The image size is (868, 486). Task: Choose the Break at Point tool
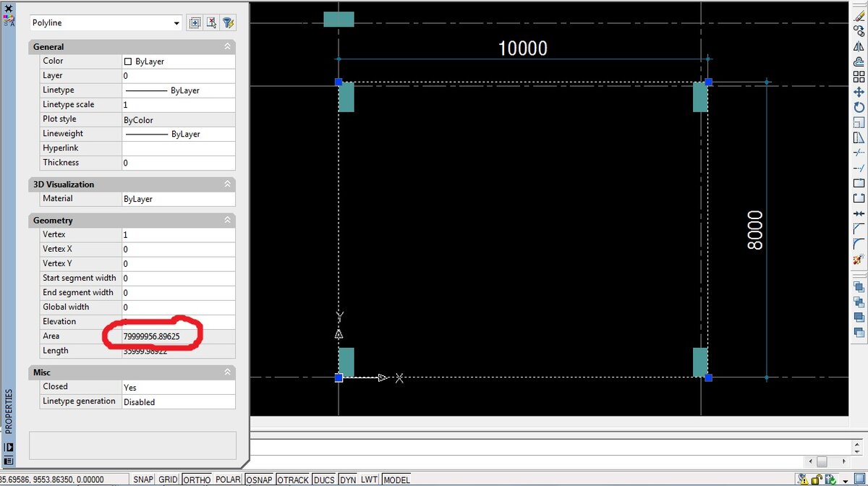click(x=859, y=183)
